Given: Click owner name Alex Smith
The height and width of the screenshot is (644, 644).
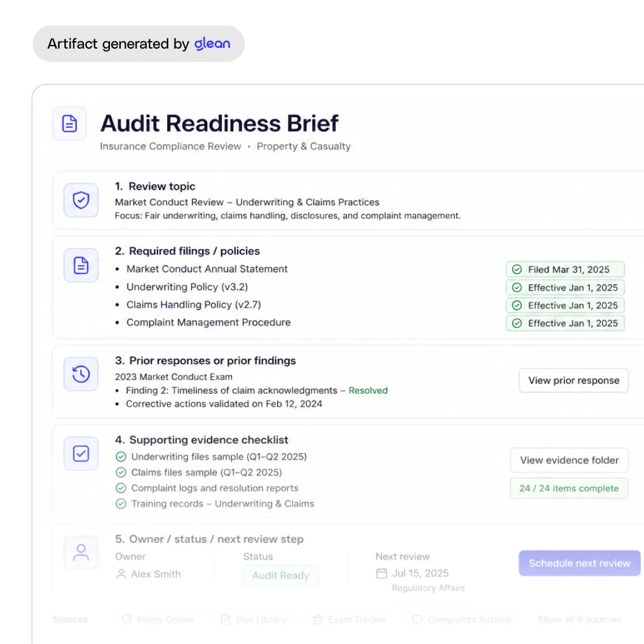Looking at the screenshot, I should coord(156,574).
